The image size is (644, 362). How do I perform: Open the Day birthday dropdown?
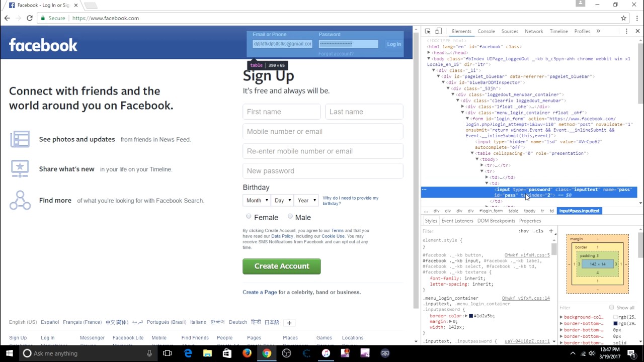[x=282, y=200]
